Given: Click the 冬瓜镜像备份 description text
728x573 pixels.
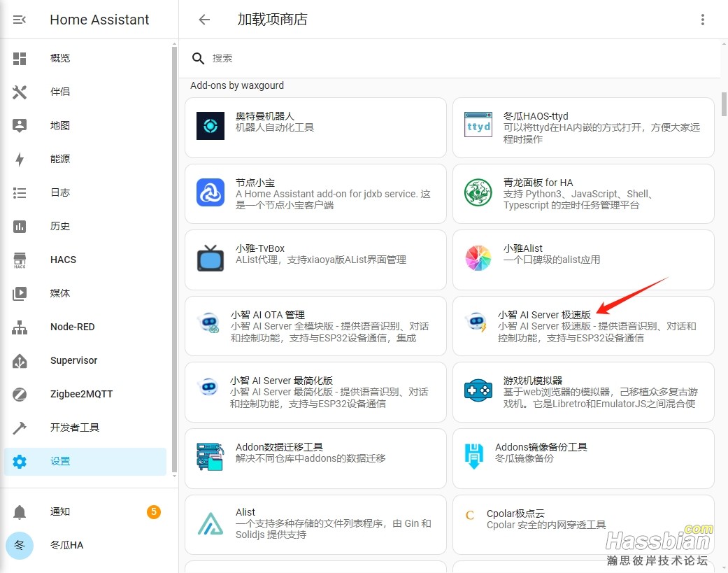Looking at the screenshot, I should (524, 458).
